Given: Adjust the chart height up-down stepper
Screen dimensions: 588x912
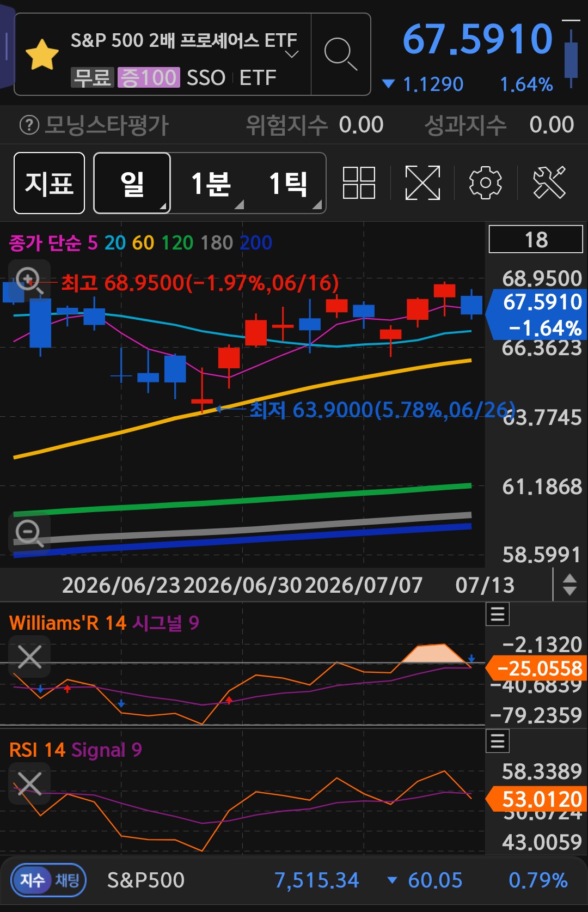Looking at the screenshot, I should pyautogui.click(x=569, y=585).
